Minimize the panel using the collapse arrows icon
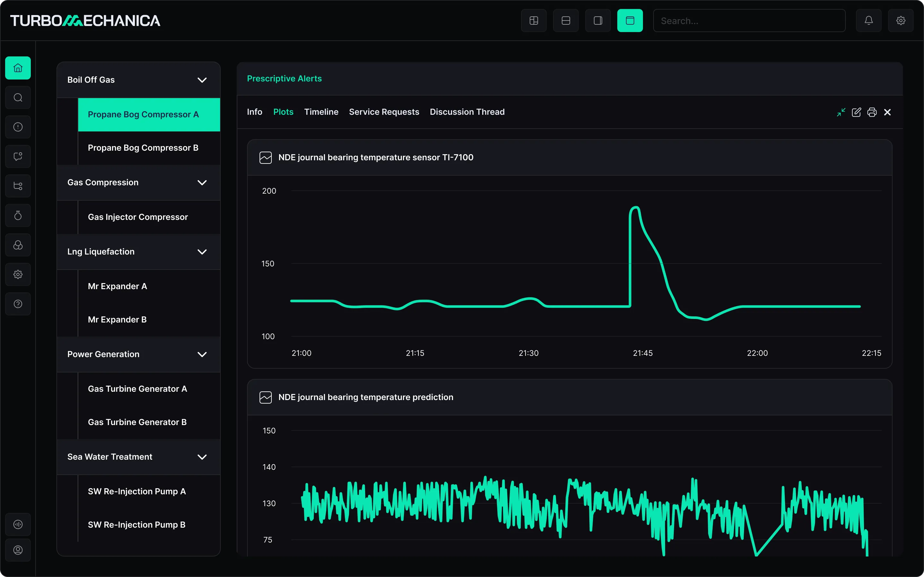Screen dimensions: 924x577 [x=841, y=112]
